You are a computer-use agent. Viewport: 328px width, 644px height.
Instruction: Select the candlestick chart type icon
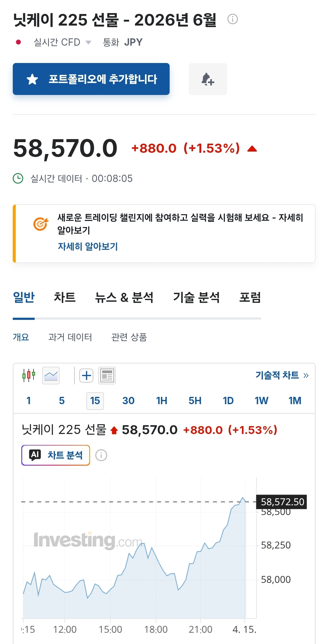click(29, 375)
